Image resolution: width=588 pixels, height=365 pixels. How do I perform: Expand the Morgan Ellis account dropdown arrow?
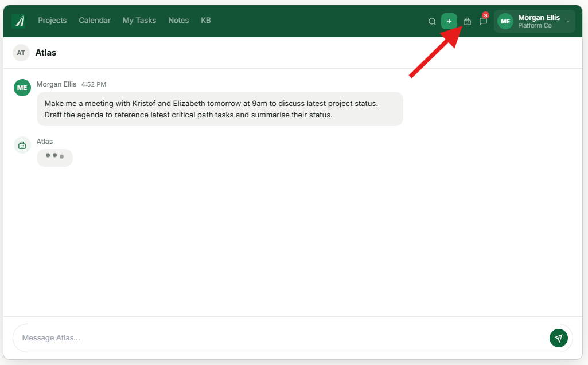568,21
